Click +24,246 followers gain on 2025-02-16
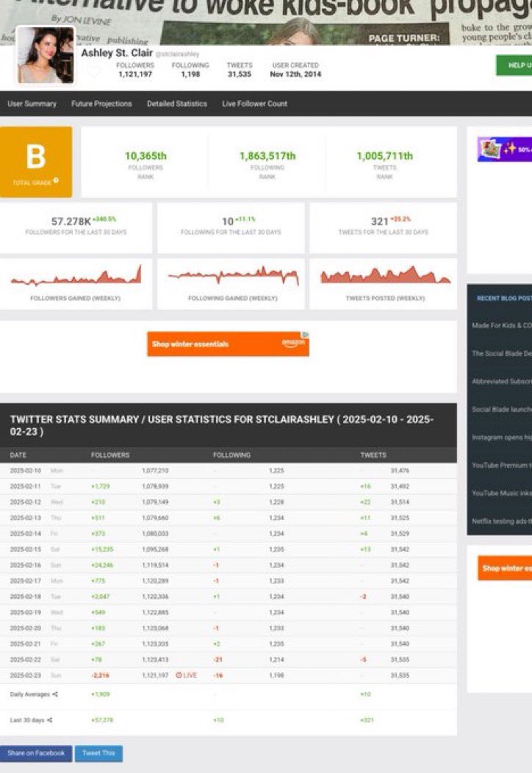Screen dimensions: 532x773 tap(102, 565)
